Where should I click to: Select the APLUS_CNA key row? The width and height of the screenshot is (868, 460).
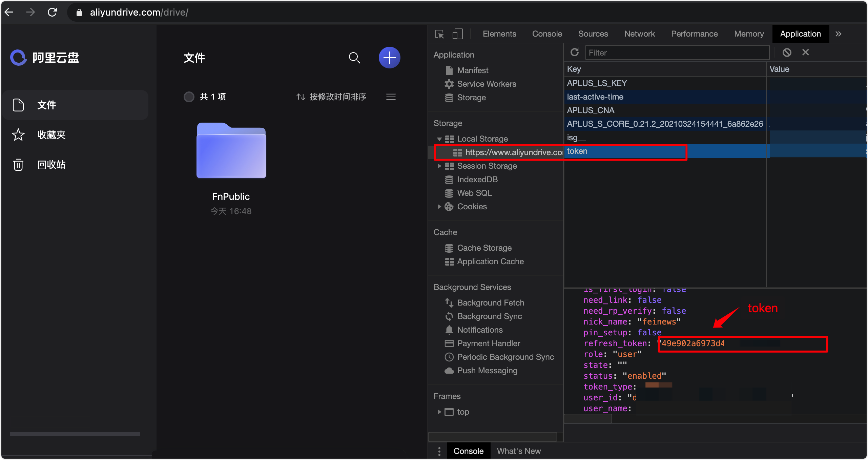(715, 110)
